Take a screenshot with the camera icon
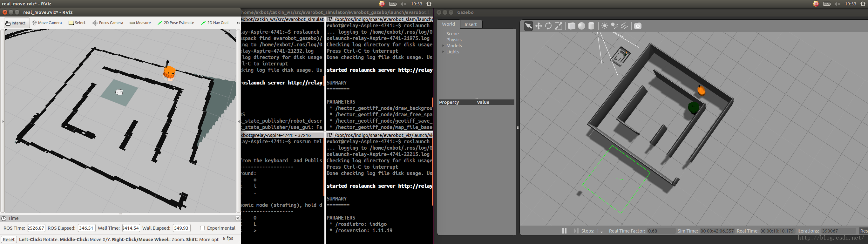 [x=638, y=26]
